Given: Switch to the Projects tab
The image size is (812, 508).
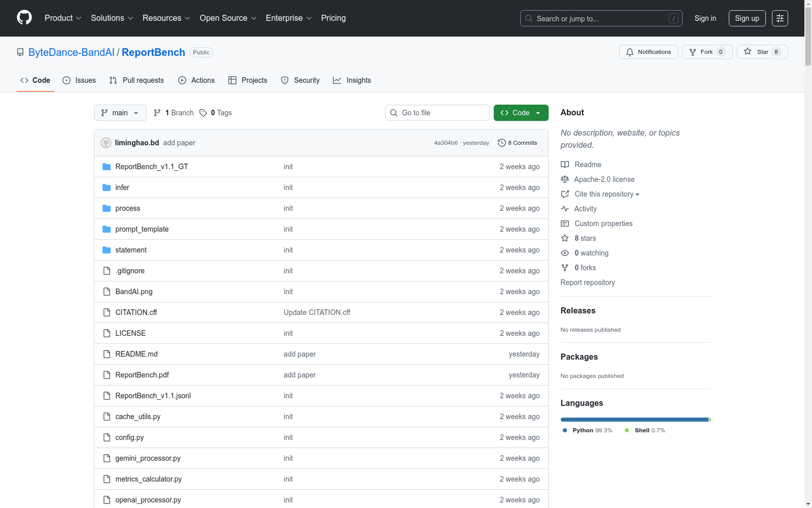Looking at the screenshot, I should point(248,80).
